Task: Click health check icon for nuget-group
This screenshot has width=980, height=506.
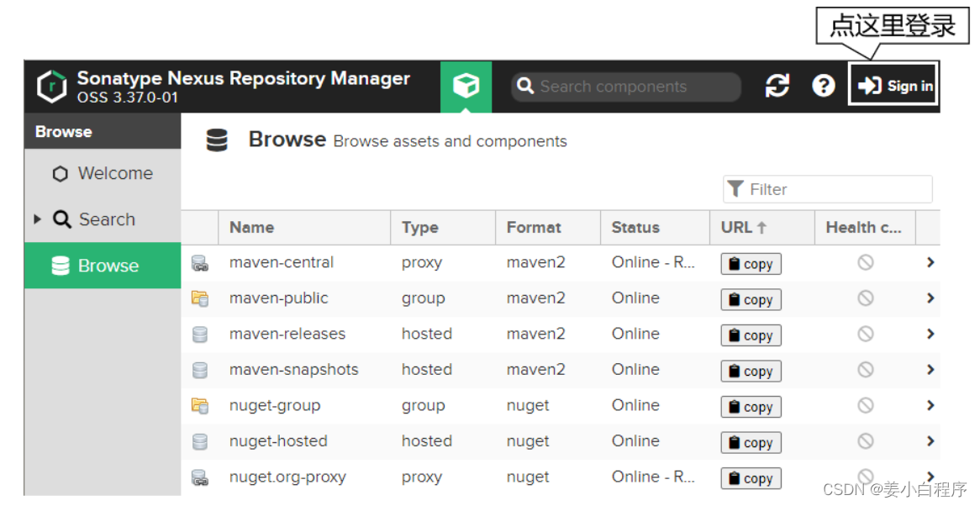Action: point(865,405)
